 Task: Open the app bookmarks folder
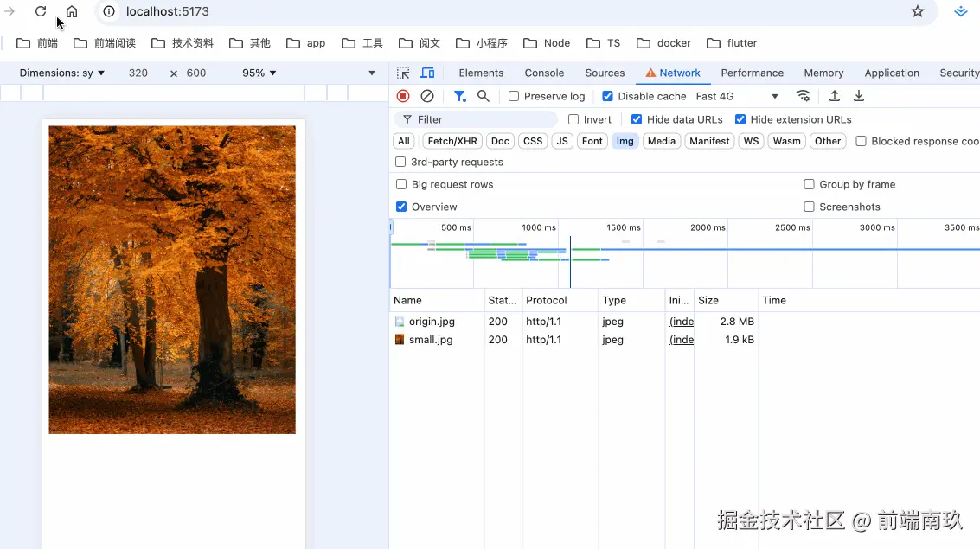pos(305,43)
